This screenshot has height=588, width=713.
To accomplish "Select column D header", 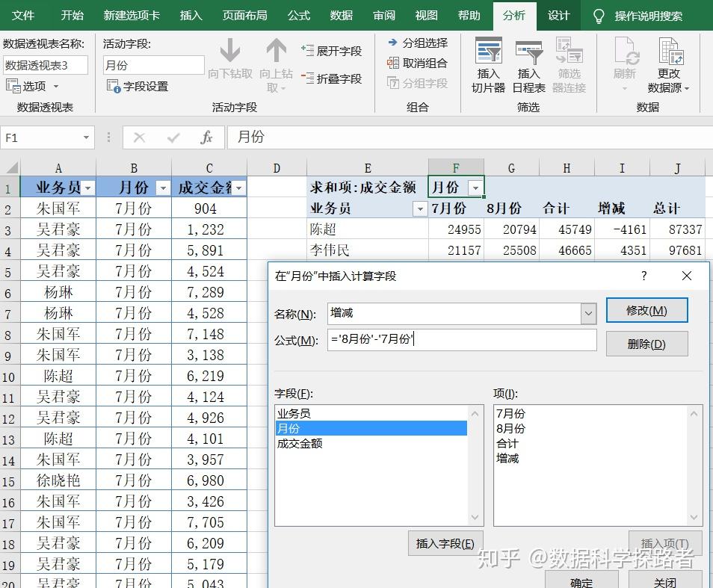I will pos(277,167).
